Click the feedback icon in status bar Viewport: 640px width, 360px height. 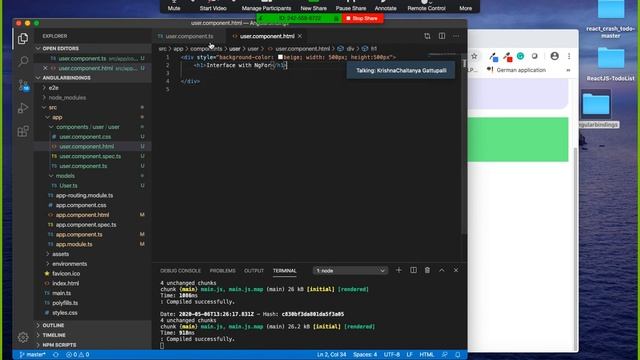click(x=444, y=355)
